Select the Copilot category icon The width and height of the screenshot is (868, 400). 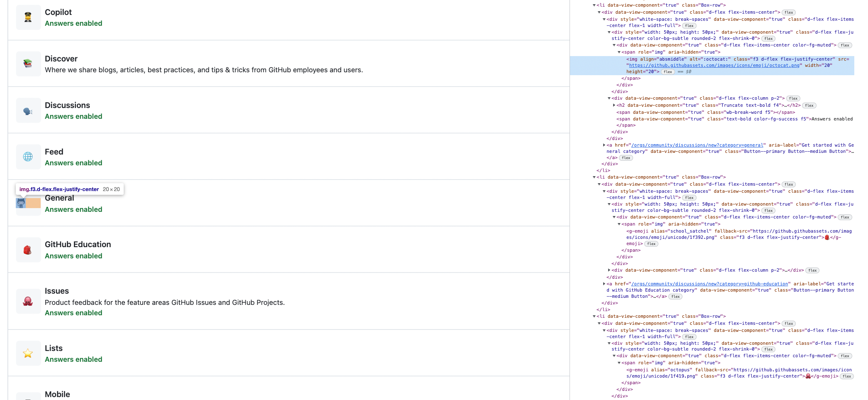[28, 17]
